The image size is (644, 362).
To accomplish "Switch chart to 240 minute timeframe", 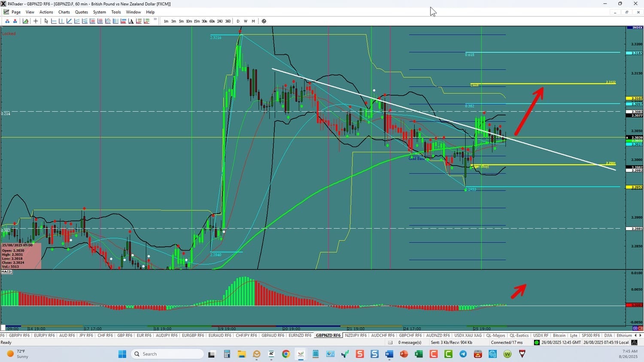I will point(220,21).
